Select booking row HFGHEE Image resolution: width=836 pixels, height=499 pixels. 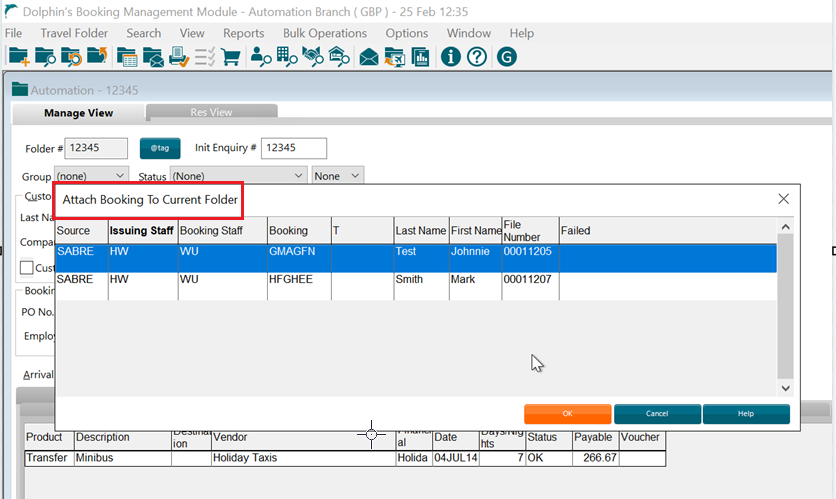[x=416, y=286]
